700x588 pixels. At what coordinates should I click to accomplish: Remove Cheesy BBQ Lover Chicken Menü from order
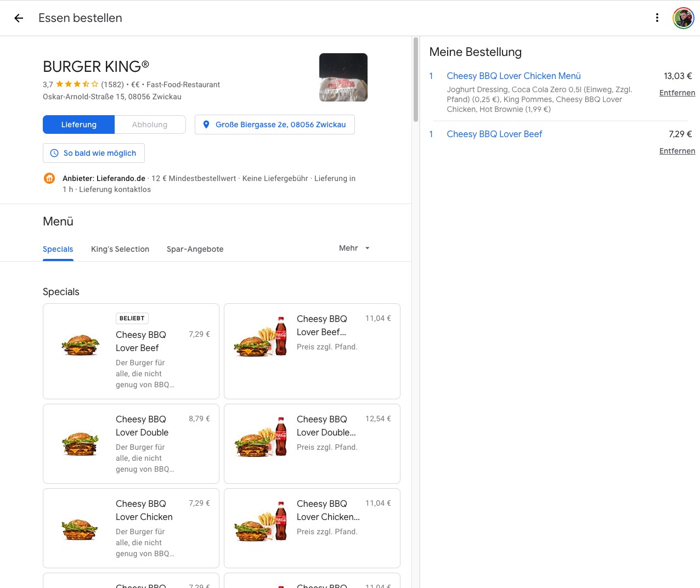click(x=677, y=93)
